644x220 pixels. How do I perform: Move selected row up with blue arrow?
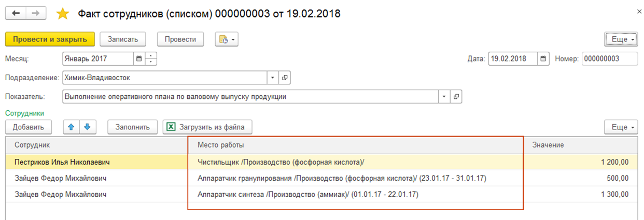tap(71, 127)
